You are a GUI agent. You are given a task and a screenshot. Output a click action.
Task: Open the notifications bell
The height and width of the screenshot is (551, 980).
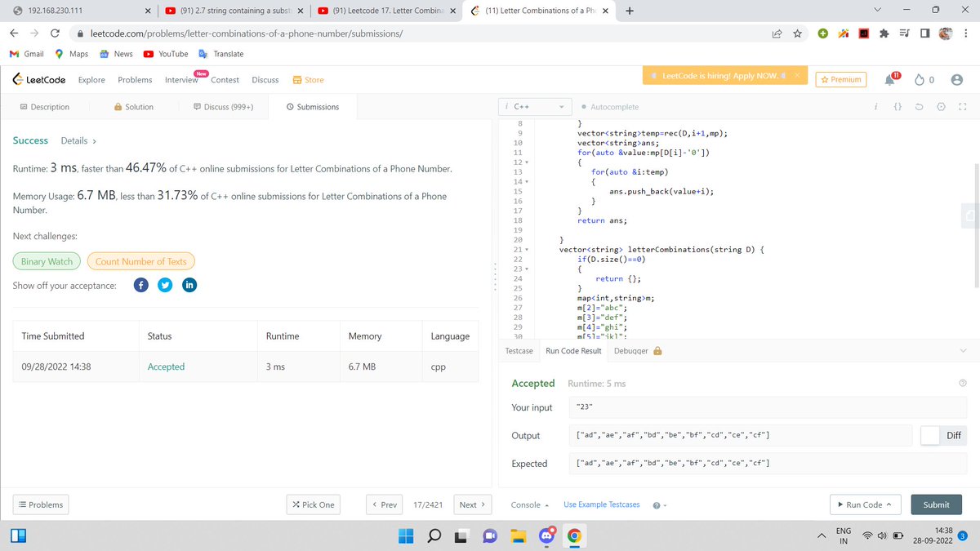pyautogui.click(x=891, y=79)
